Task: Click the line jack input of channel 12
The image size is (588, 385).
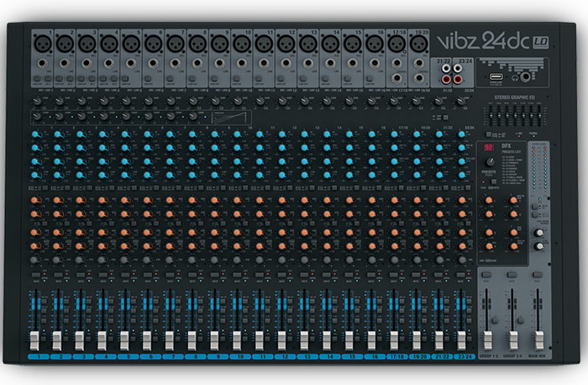Action: [x=286, y=63]
